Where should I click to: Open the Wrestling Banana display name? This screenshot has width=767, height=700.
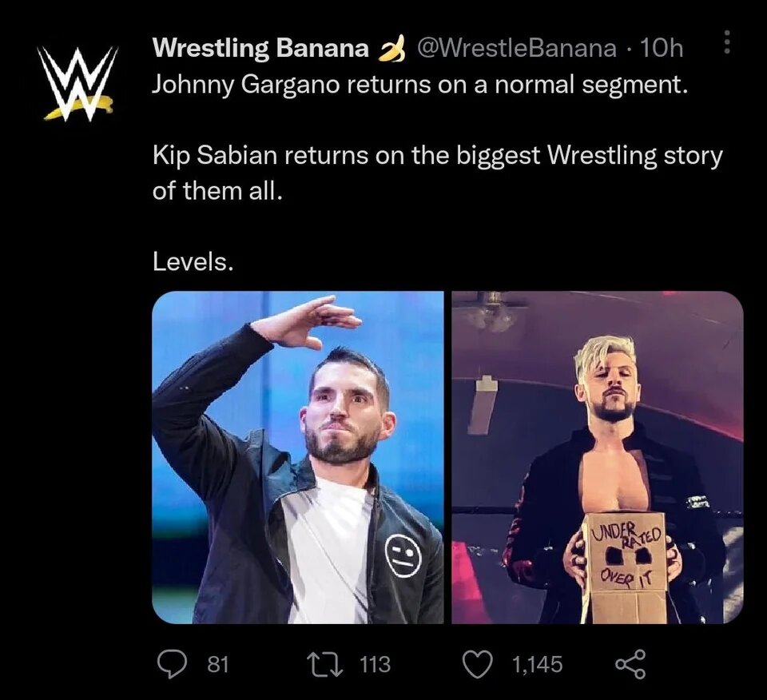[260, 49]
